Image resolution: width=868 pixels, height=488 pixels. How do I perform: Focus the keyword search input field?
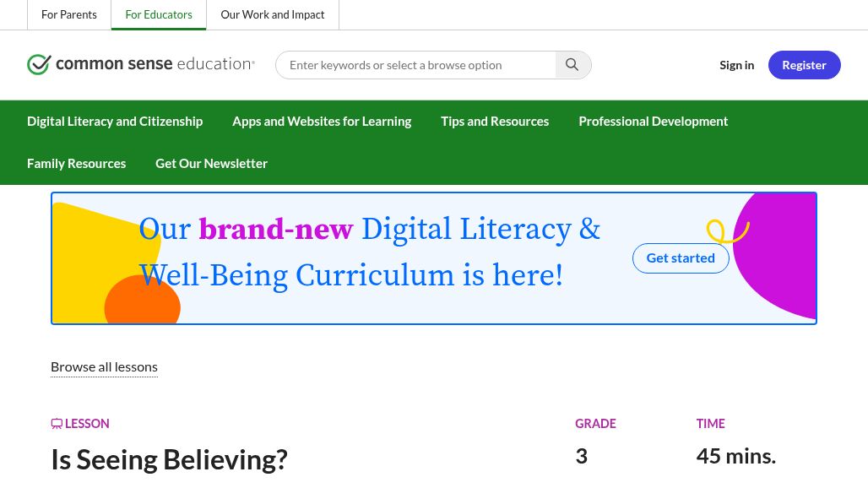click(x=415, y=65)
